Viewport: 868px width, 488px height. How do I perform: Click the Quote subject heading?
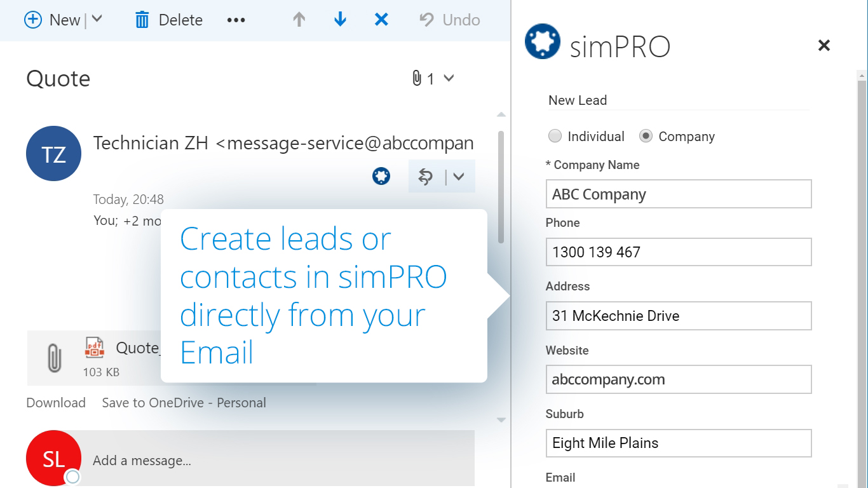click(58, 79)
